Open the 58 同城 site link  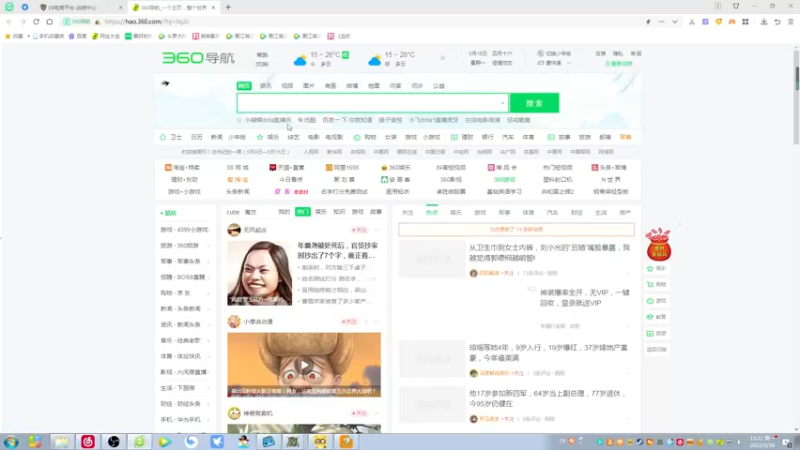[x=237, y=167]
